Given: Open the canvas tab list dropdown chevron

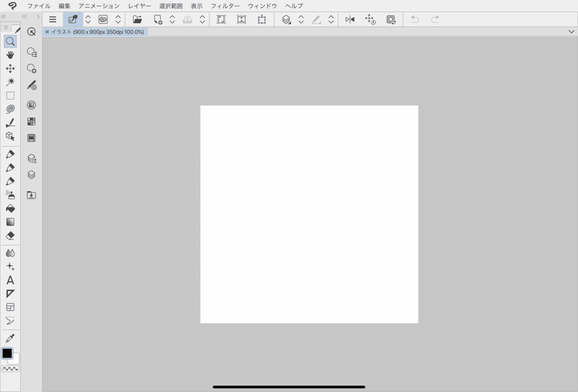Looking at the screenshot, I should pyautogui.click(x=571, y=32).
